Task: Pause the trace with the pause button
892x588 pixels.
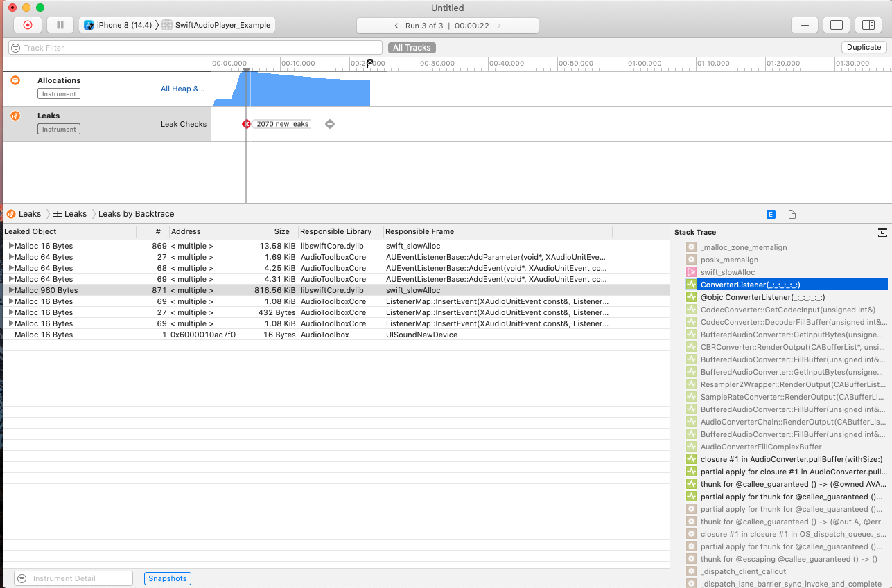Action: [x=60, y=25]
